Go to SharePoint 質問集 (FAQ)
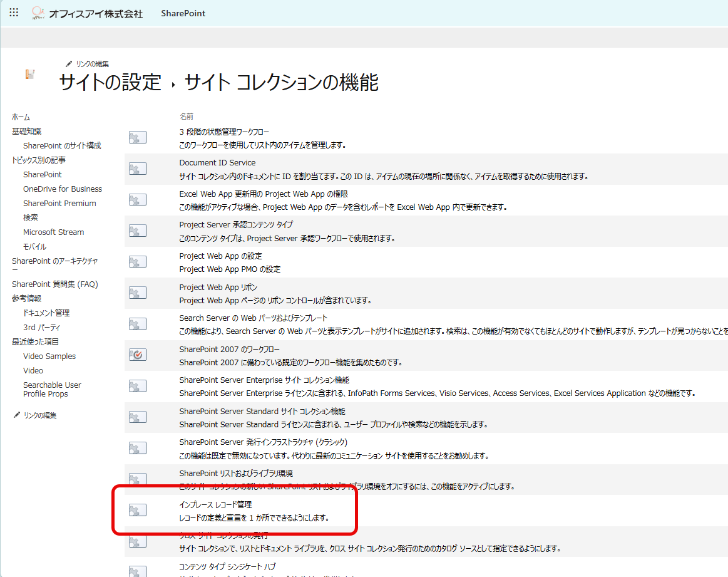728x577 pixels. (x=55, y=284)
